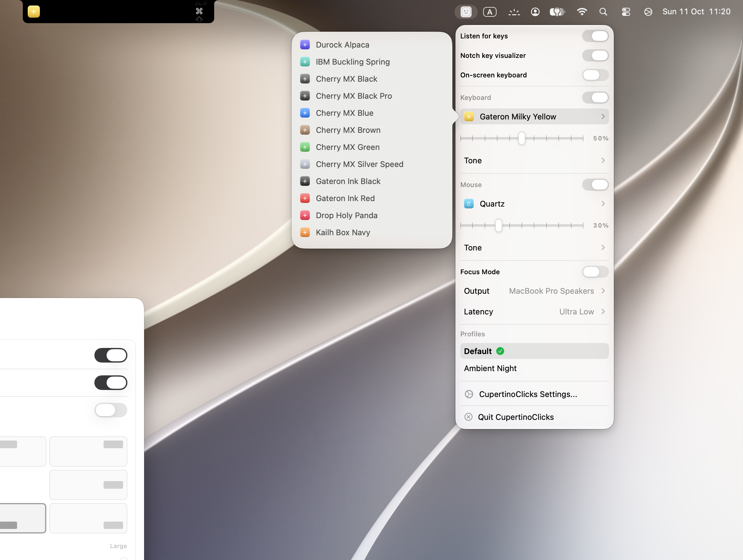Click the keyboard volume slider at 50%
743x560 pixels.
(522, 138)
